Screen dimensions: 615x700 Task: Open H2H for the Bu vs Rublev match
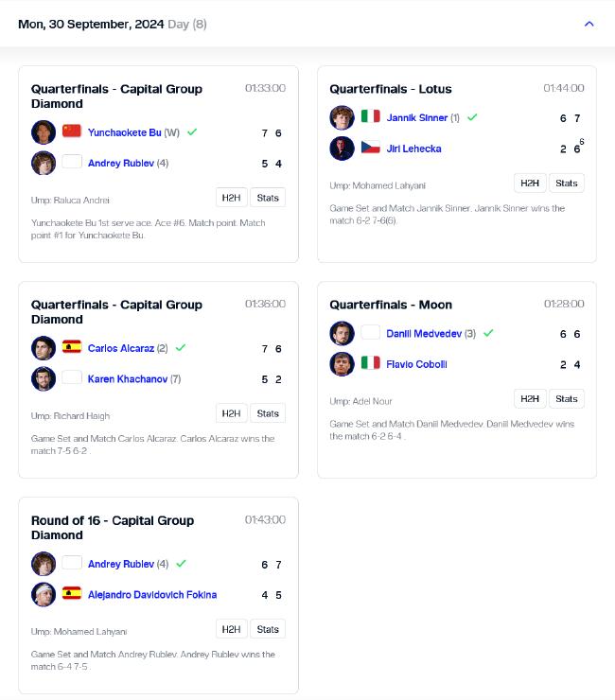[x=232, y=198]
